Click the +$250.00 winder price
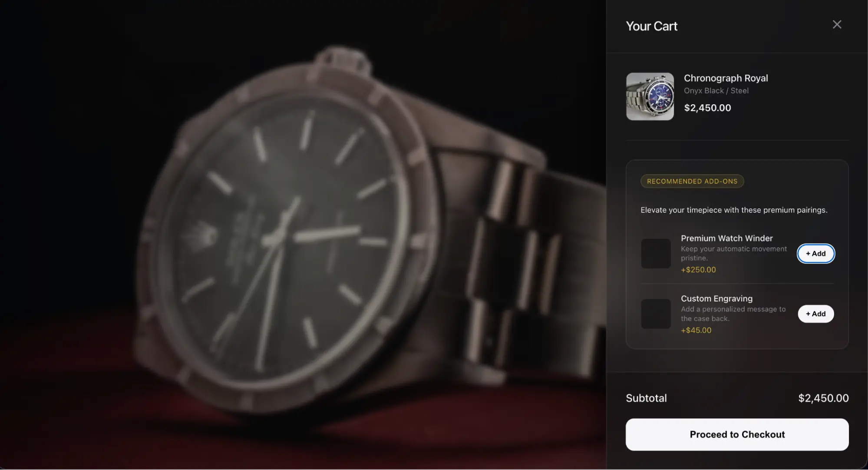Image resolution: width=868 pixels, height=470 pixels. pyautogui.click(x=698, y=270)
